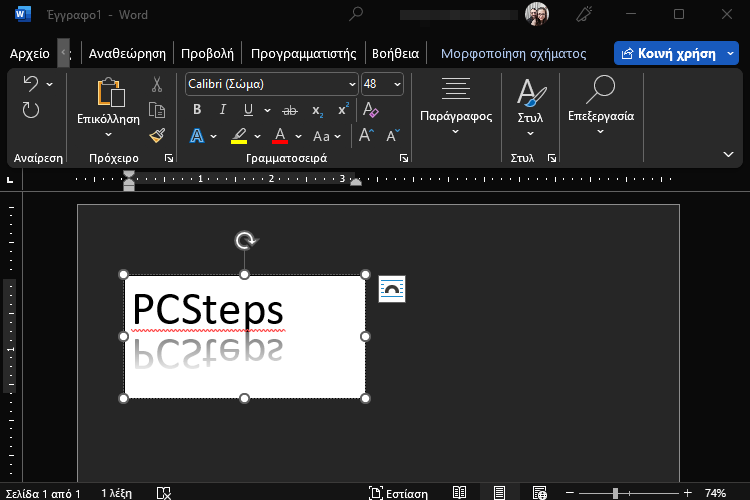Switch to Web Layout view icon
Image resolution: width=750 pixels, height=500 pixels.
[540, 493]
